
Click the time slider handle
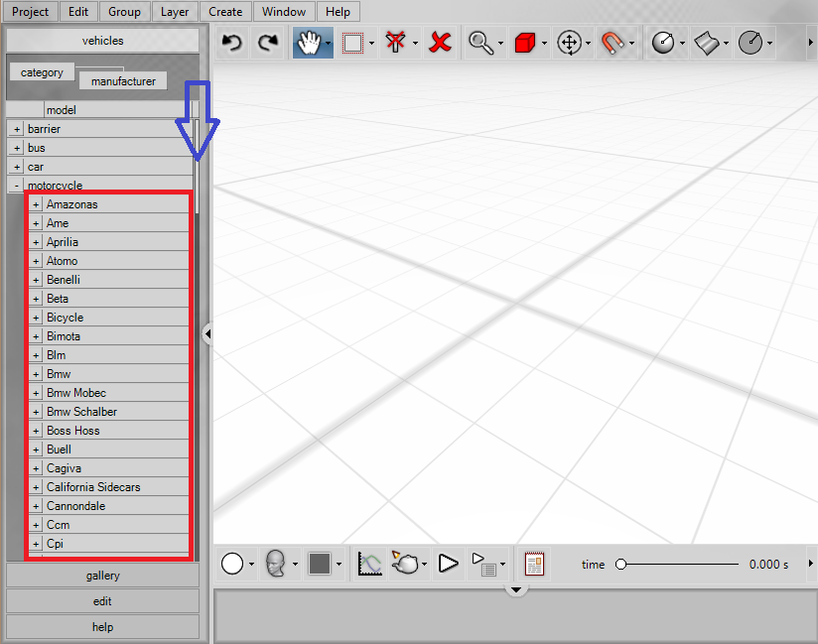(x=620, y=565)
